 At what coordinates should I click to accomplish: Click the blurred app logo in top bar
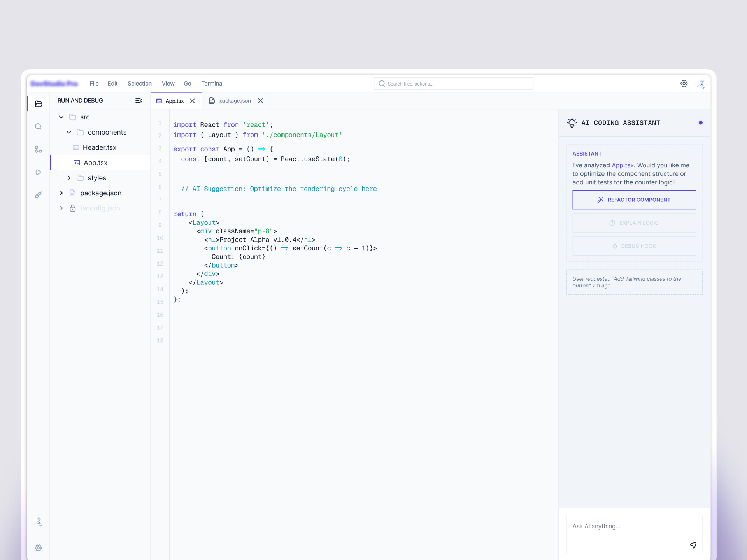[x=54, y=84]
